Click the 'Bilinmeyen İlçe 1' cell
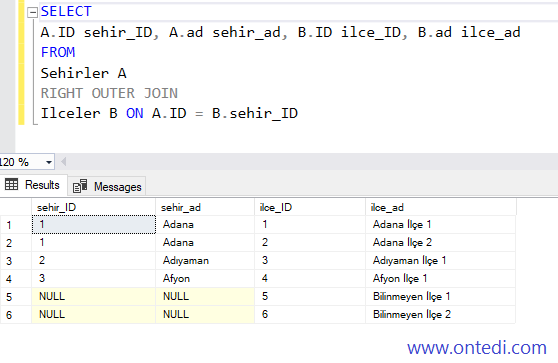Screen dimensions: 558x363 pyautogui.click(x=441, y=296)
